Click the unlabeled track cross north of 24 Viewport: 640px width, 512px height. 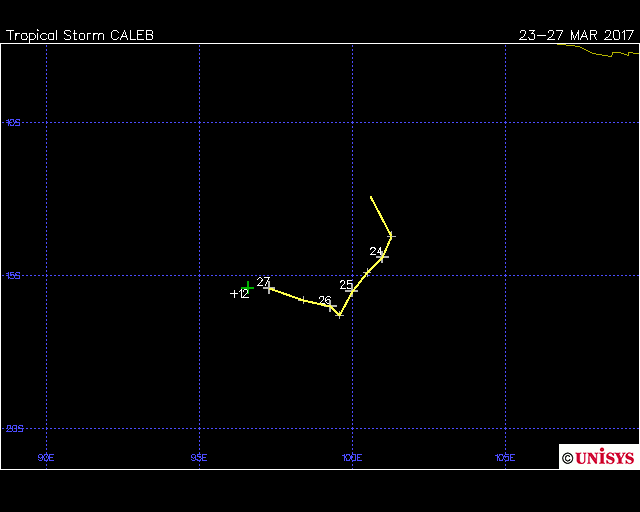[x=391, y=235]
